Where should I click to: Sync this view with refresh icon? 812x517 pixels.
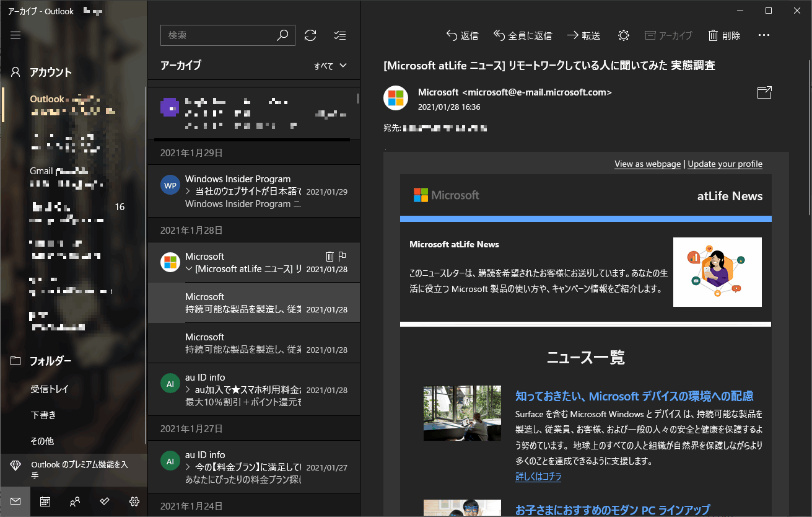point(310,35)
